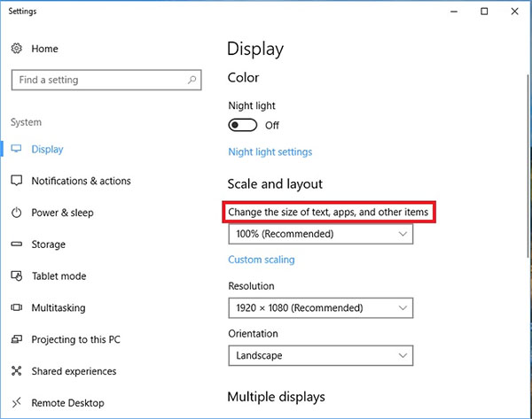Select the Display monitor icon
Image resolution: width=532 pixels, height=419 pixels.
point(16,150)
